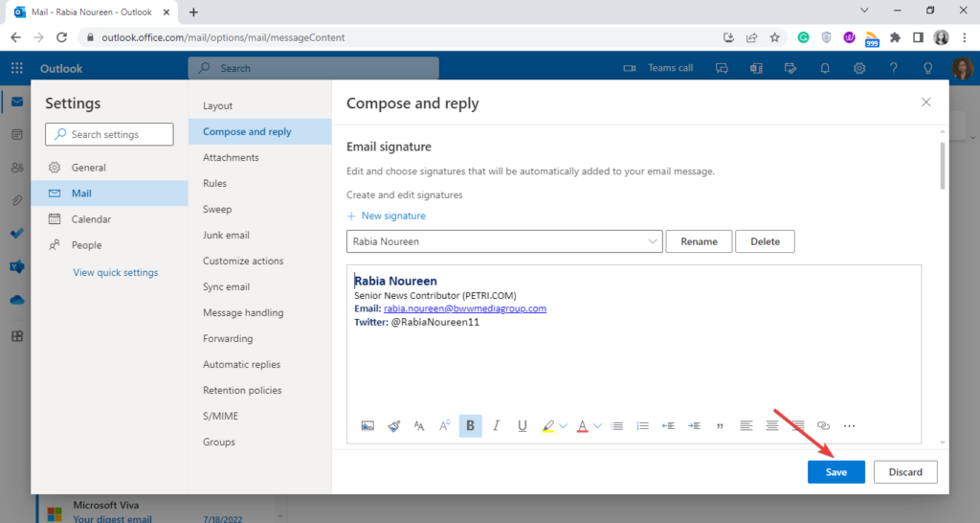Open Message handling settings
Viewport: 980px width, 523px height.
260,313
